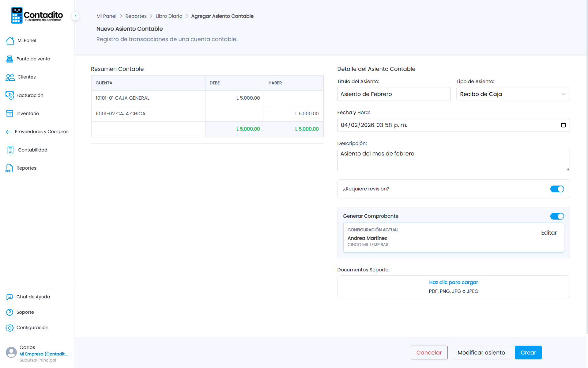Open the date picker calendar icon
The image size is (588, 368).
click(x=563, y=125)
